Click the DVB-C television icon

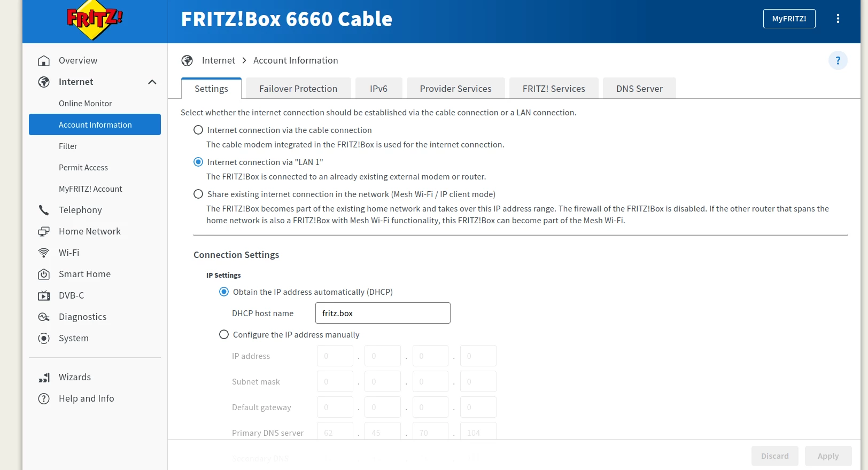[x=44, y=296]
